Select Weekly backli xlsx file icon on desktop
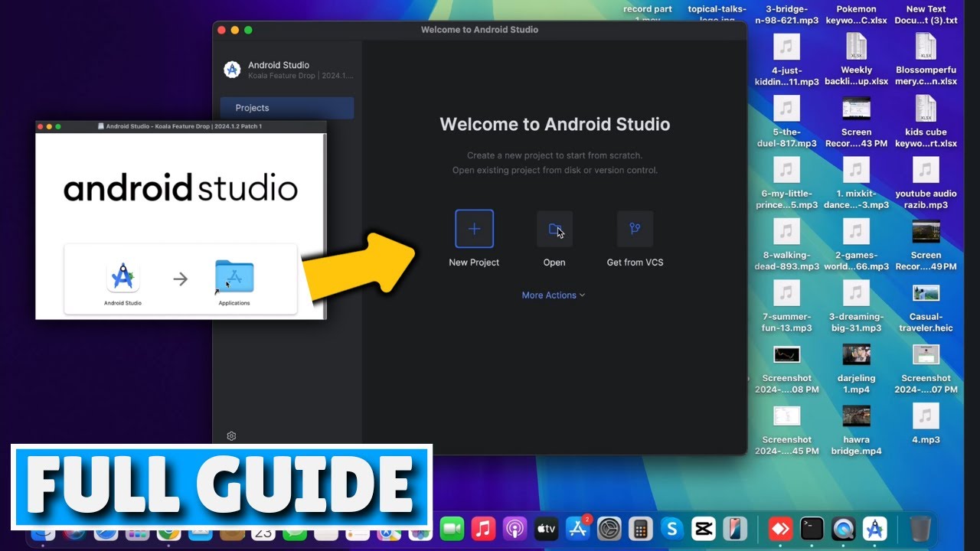This screenshot has height=551, width=980. (x=856, y=47)
